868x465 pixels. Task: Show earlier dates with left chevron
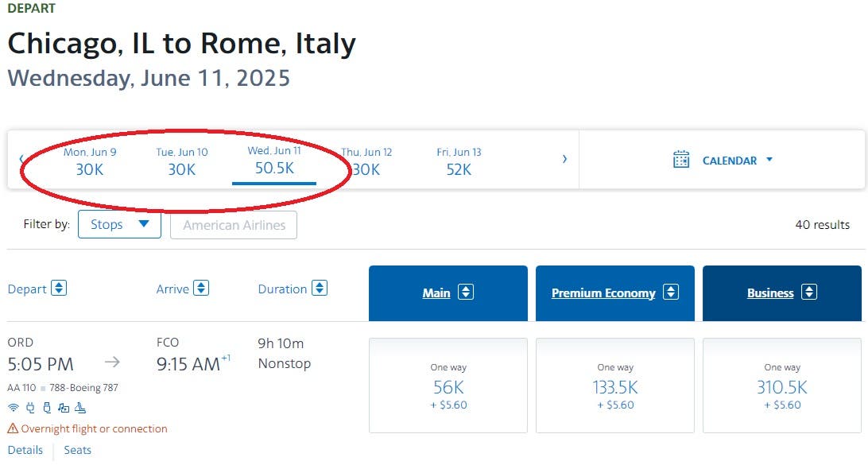(21, 159)
